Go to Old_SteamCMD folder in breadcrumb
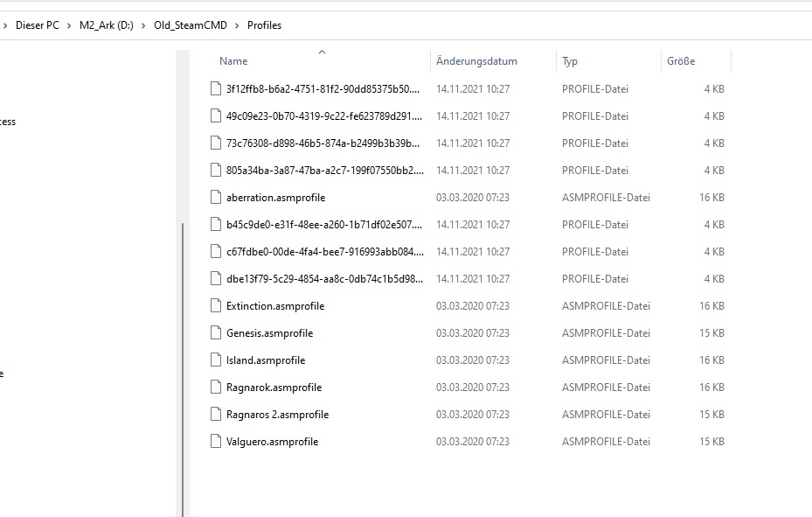Image resolution: width=812 pixels, height=517 pixels. tap(190, 25)
